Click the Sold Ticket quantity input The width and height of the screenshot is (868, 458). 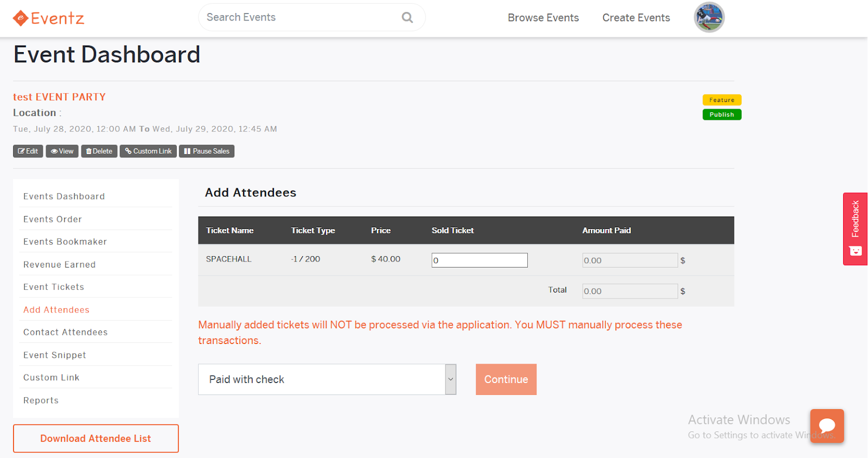click(480, 260)
